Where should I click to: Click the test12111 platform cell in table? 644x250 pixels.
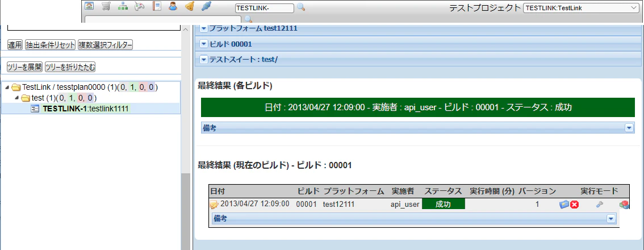(339, 204)
